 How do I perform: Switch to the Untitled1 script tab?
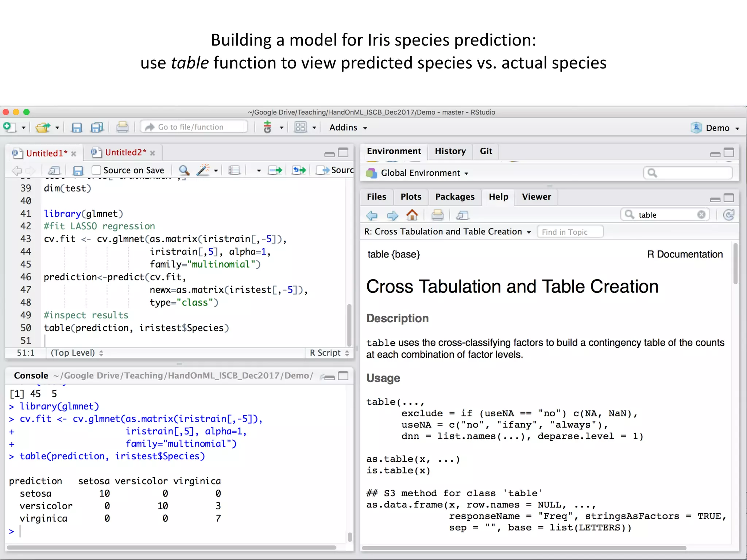click(46, 153)
